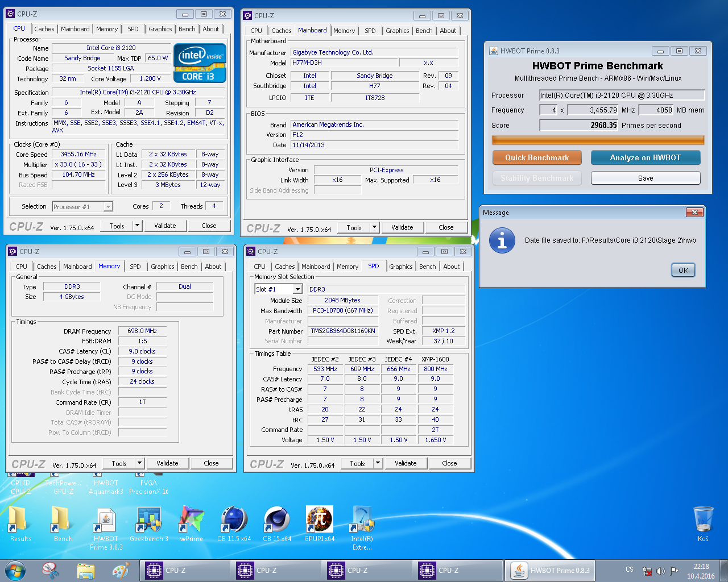Click the Core Speed value 3455.16 MHz
This screenshot has height=582, width=728.
(x=78, y=154)
